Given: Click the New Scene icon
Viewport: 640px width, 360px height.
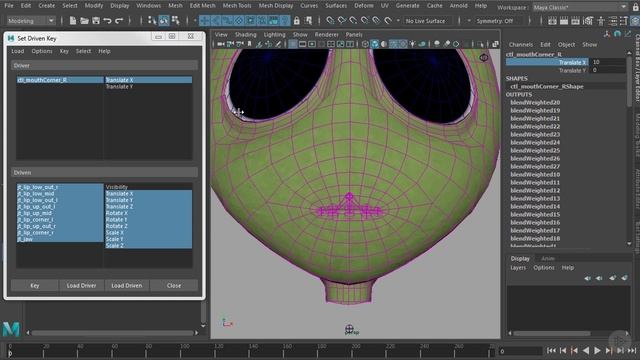Looking at the screenshot, I should (73, 20).
